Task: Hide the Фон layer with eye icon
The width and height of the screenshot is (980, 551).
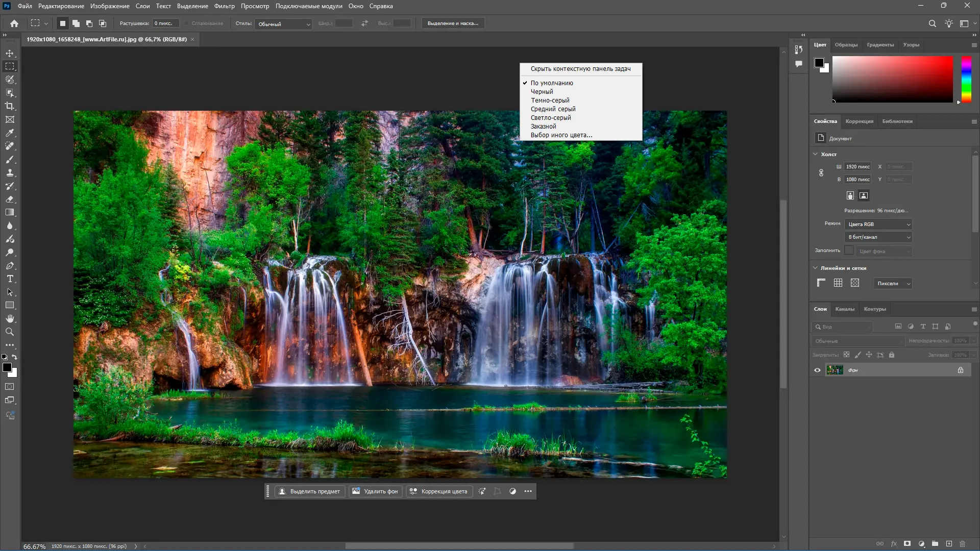Action: coord(817,370)
